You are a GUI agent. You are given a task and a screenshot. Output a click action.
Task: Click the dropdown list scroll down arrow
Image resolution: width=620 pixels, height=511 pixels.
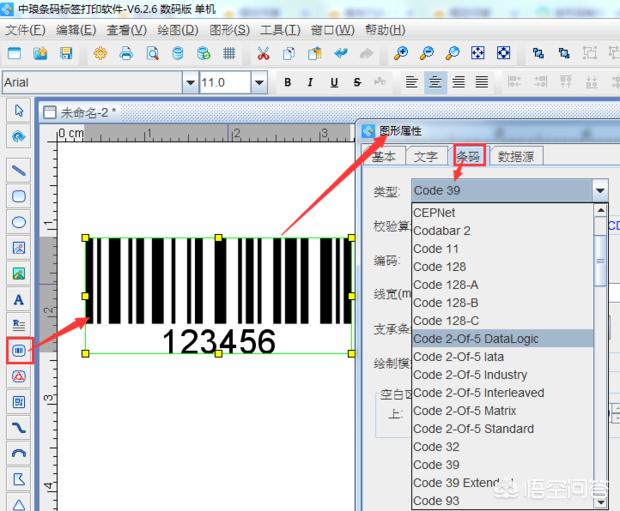pos(600,502)
